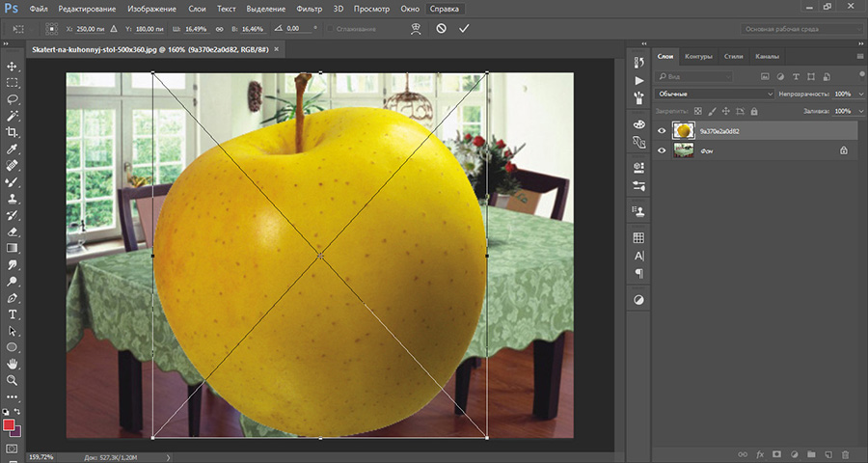Select the Lasso tool
The width and height of the screenshot is (868, 463).
click(13, 98)
